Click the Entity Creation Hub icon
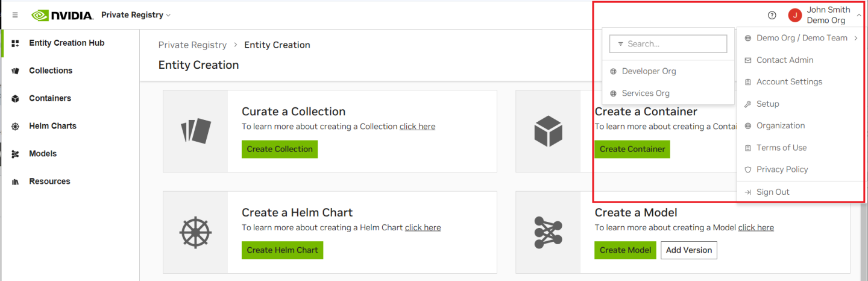Screen dimensions: 868x281 point(15,43)
